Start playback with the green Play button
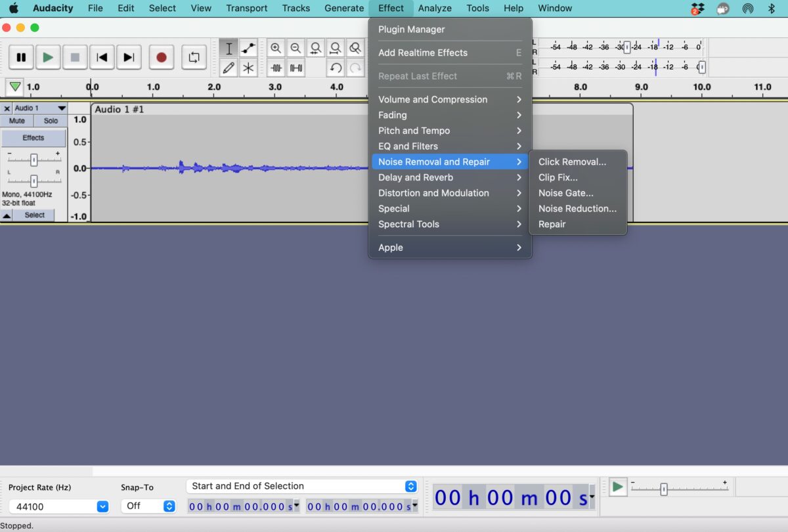788x532 pixels. pos(48,57)
